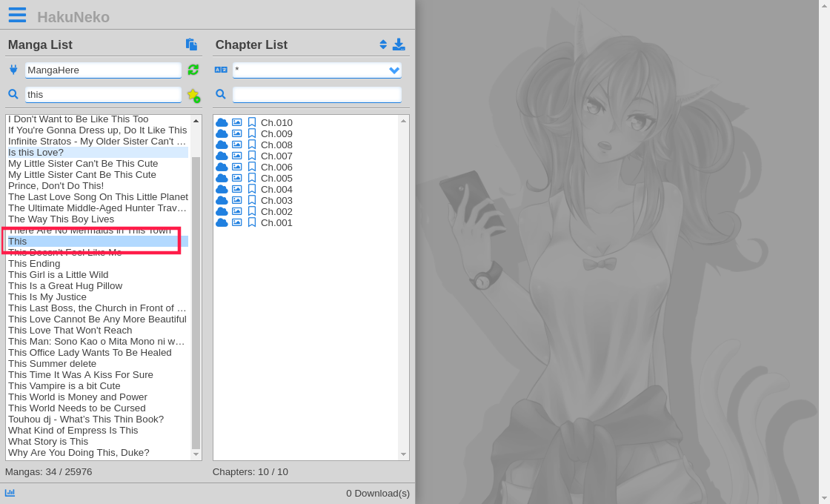Open the chapter language dropdown
This screenshot has height=504, width=830.
[394, 70]
